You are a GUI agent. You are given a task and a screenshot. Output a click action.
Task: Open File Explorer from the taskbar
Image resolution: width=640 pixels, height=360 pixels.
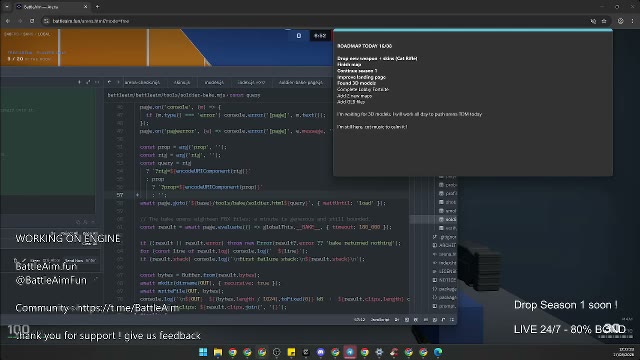point(218,352)
